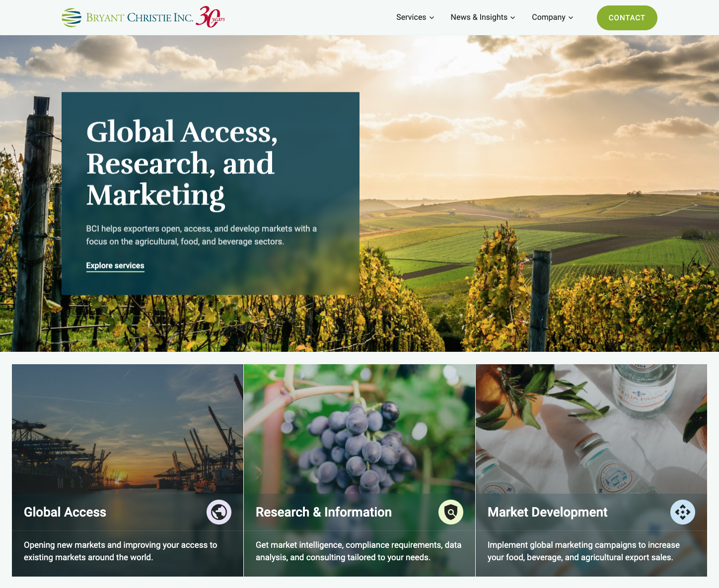Open the Global Access heading link
Viewport: 719px width, 588px height.
click(x=65, y=512)
